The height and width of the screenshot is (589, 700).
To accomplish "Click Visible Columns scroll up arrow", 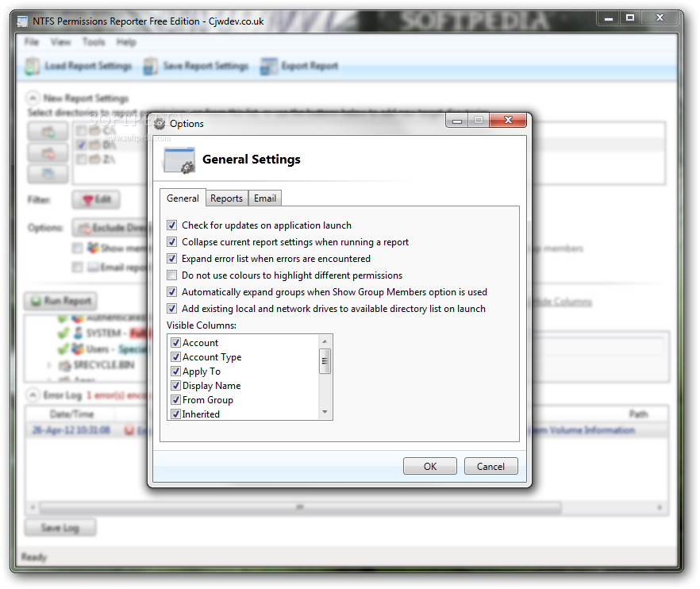I will pos(325,341).
